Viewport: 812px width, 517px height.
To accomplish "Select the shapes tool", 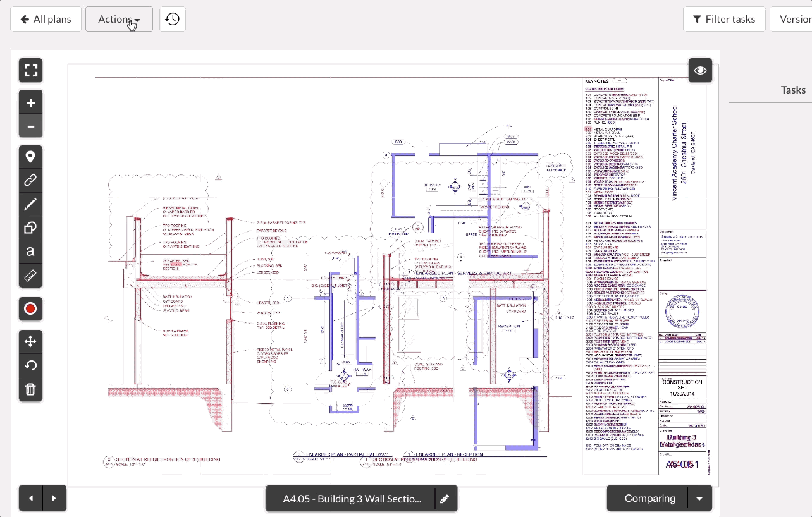I will pyautogui.click(x=30, y=228).
